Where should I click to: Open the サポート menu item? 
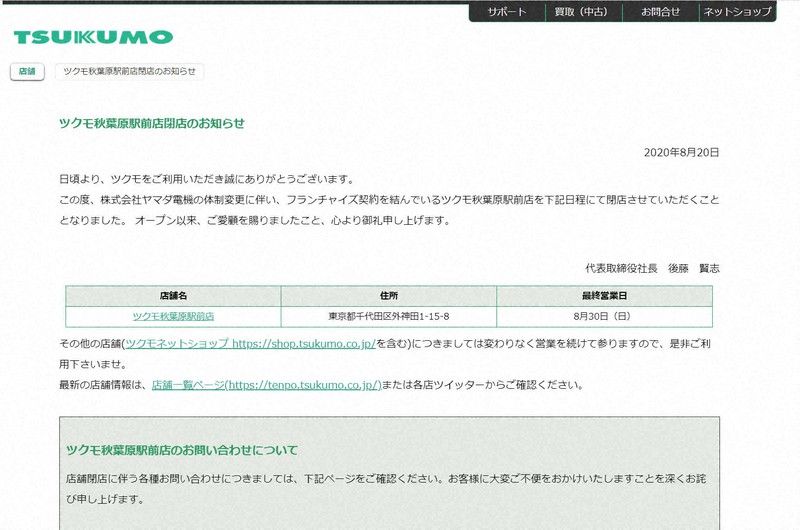point(507,12)
